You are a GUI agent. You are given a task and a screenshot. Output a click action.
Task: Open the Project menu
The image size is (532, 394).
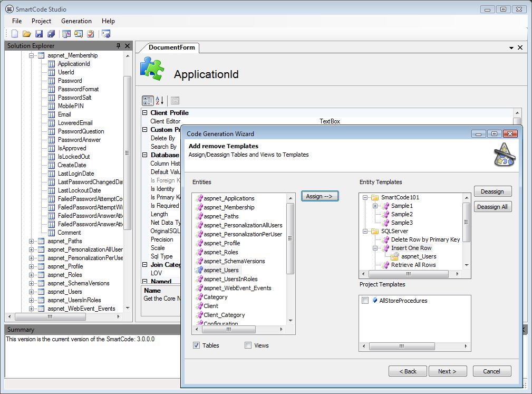[42, 21]
